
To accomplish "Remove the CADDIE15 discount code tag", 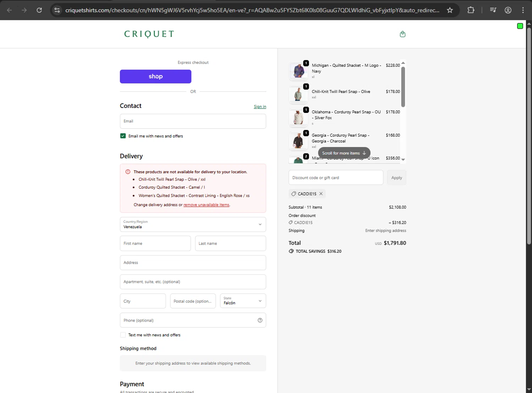I will click(321, 194).
